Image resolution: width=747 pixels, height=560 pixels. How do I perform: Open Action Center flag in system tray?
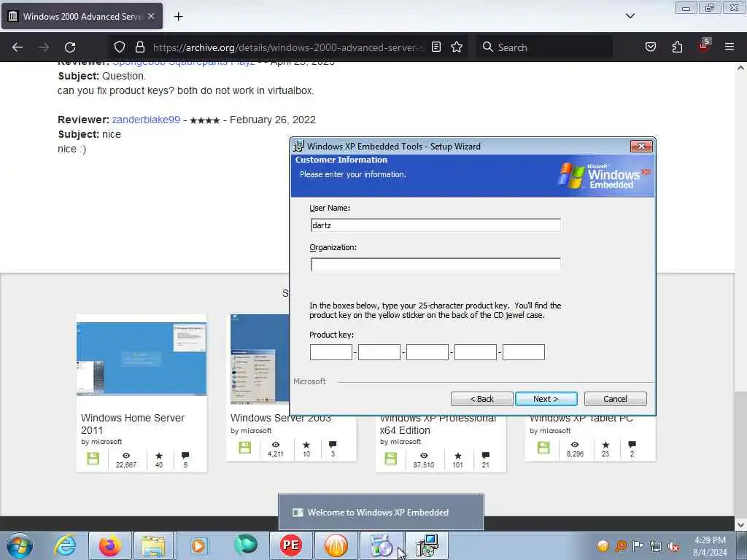(x=638, y=545)
